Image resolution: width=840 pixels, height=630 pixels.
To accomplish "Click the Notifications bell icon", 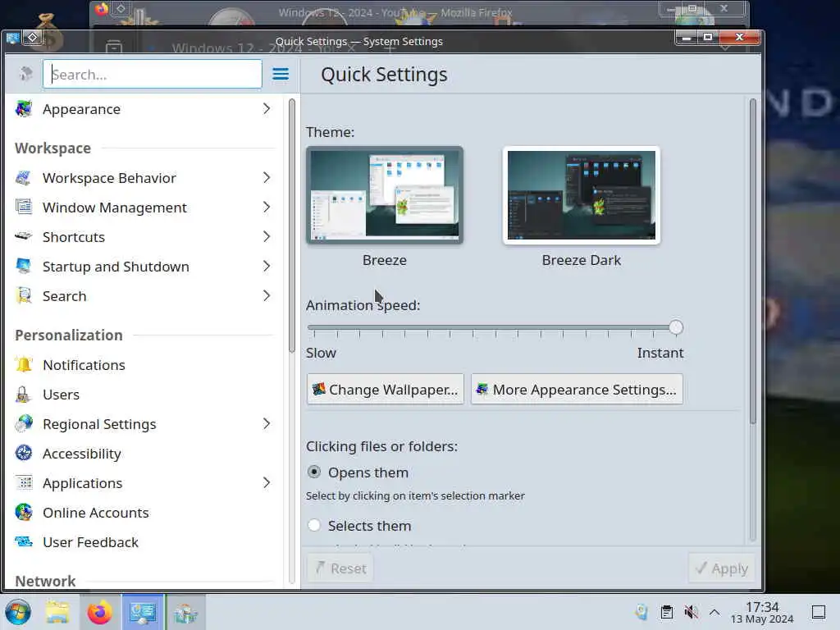I will click(24, 365).
